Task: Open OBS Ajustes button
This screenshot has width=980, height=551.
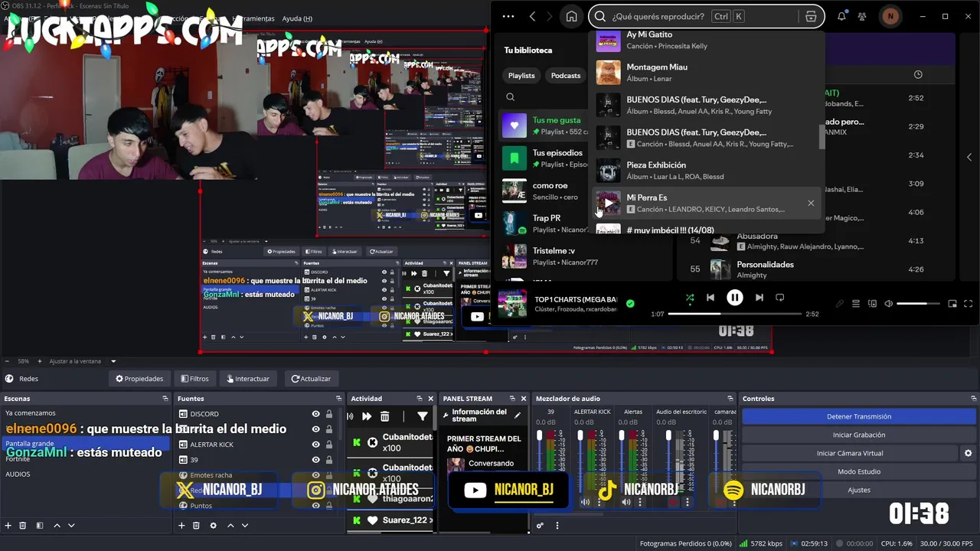Action: pyautogui.click(x=858, y=490)
